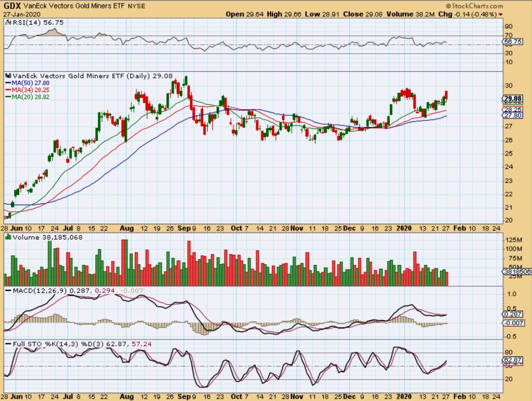Click the 2020 label on bottommost date axis
Image resolution: width=532 pixels, height=401 pixels.
click(404, 396)
